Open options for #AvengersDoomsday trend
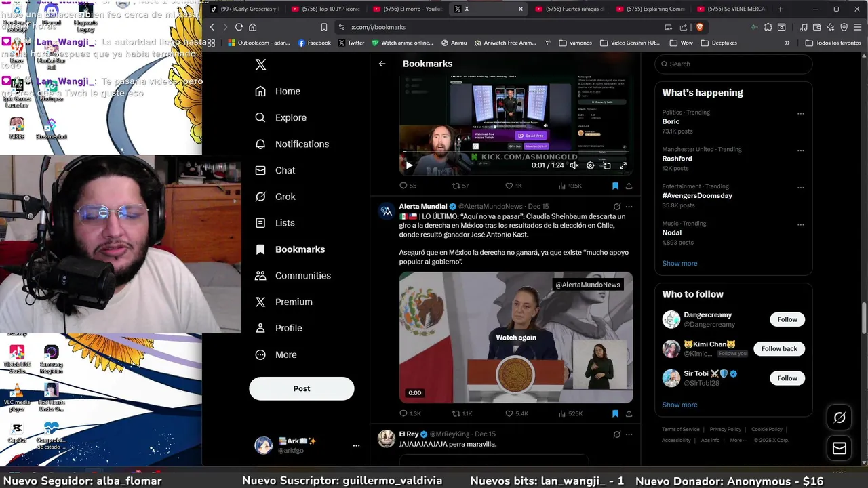Image resolution: width=868 pixels, height=488 pixels. [x=801, y=188]
